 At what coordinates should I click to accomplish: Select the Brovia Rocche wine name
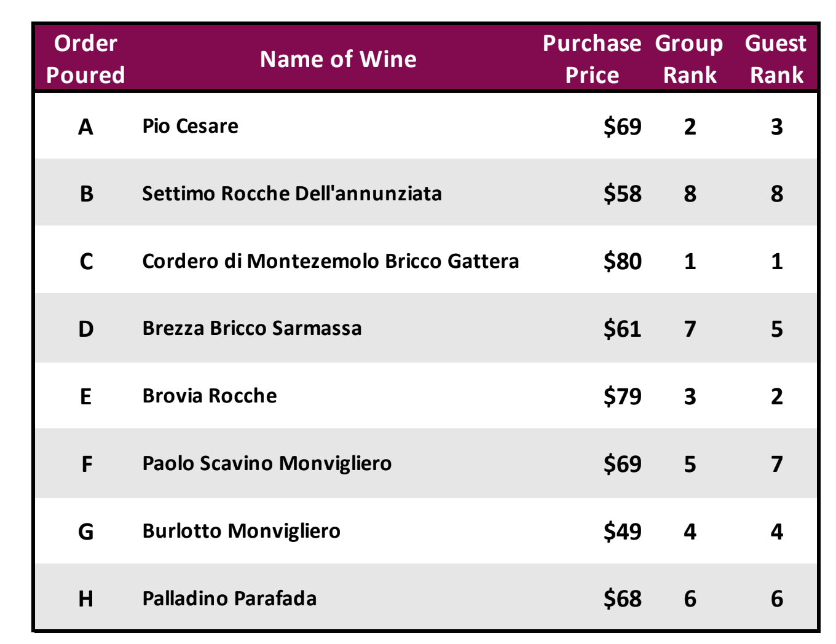click(x=210, y=396)
